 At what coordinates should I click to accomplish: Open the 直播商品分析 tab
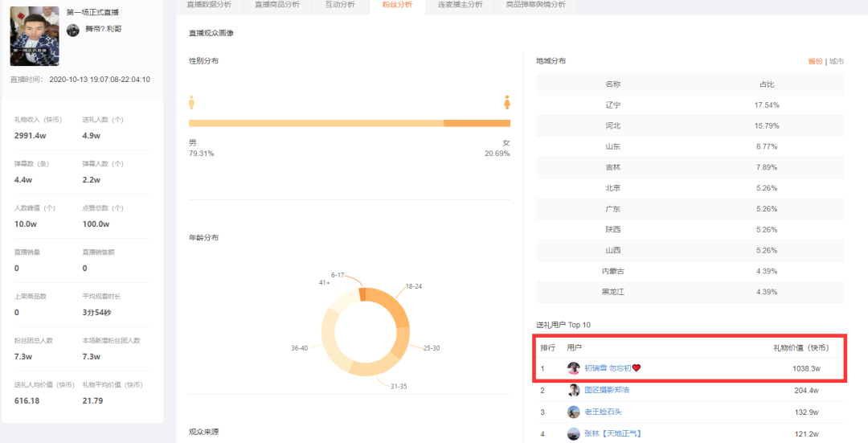point(276,5)
